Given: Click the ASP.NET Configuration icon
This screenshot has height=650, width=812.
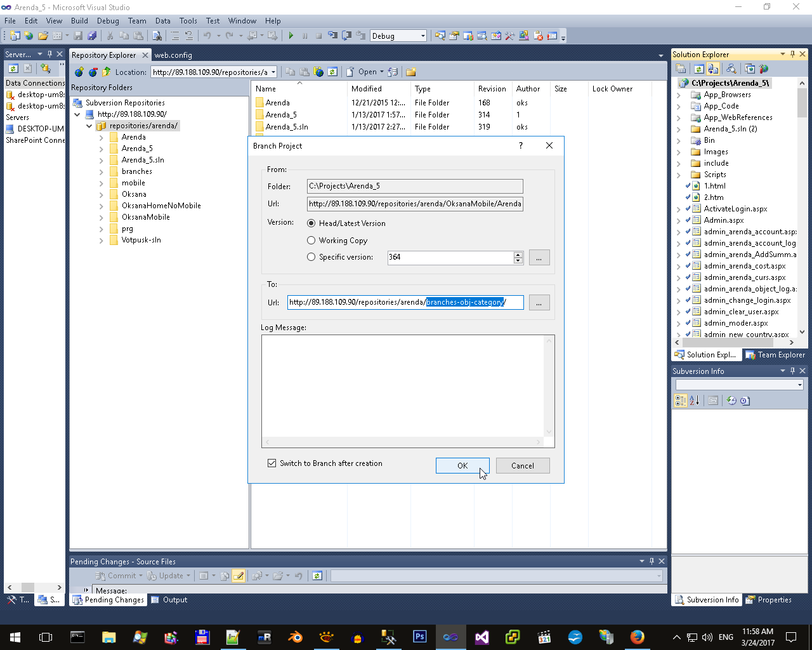Looking at the screenshot, I should 763,69.
